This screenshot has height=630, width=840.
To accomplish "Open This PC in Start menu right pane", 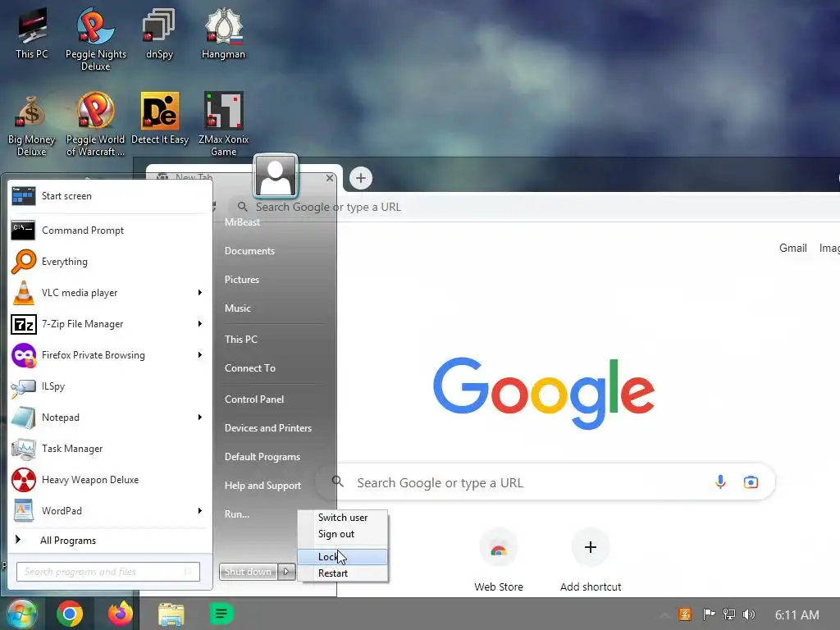I will tap(240, 339).
